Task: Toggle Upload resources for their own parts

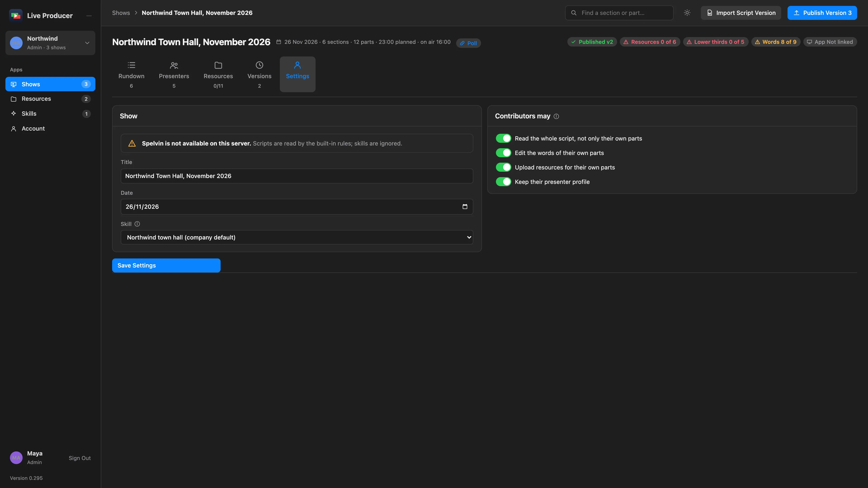Action: click(x=503, y=167)
